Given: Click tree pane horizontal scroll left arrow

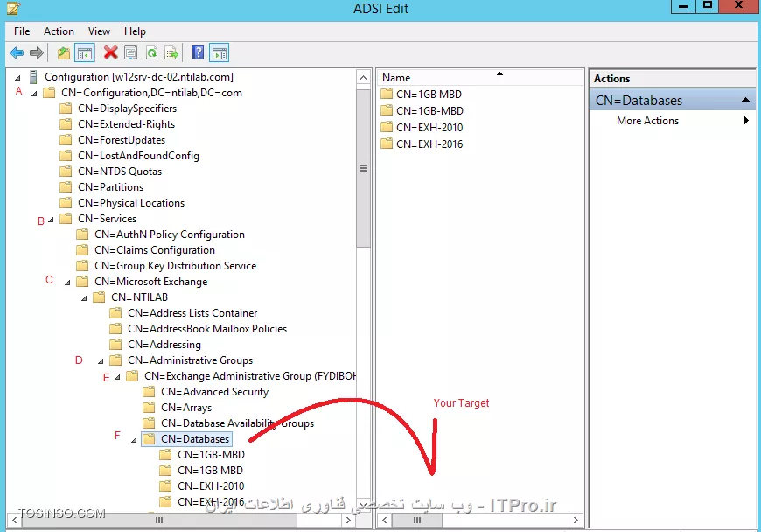Looking at the screenshot, I should (x=15, y=520).
